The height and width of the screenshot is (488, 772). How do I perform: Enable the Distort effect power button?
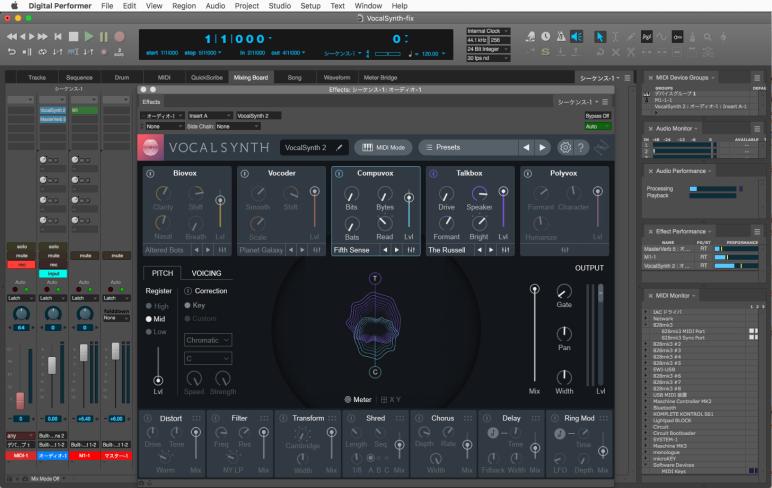pos(148,418)
